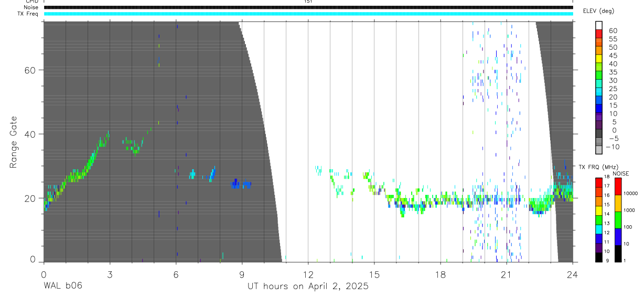Screen dimensions: 644x297
Task: Click the cyan TX Freq strip above the plot
Action: [308, 14]
